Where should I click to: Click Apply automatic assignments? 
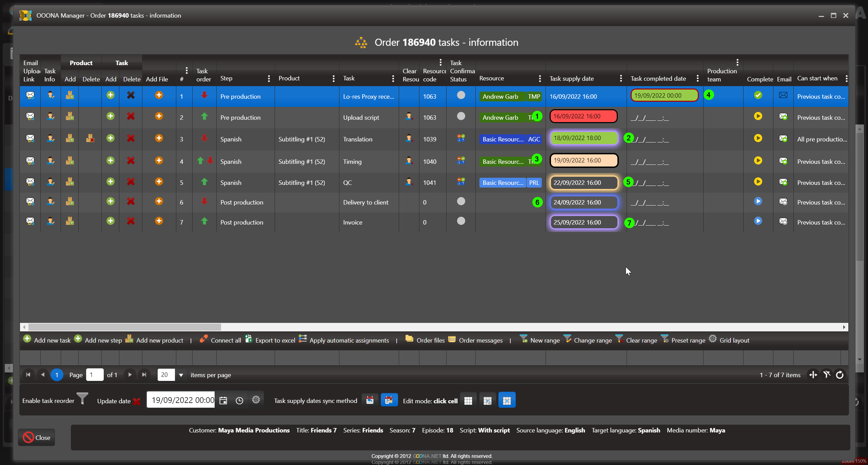(x=349, y=340)
